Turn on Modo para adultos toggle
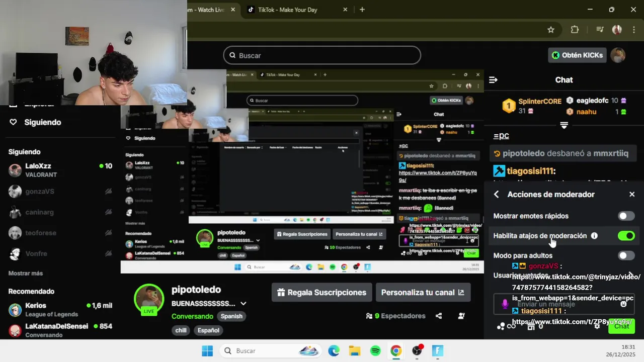Image resolution: width=644 pixels, height=362 pixels. (x=626, y=255)
